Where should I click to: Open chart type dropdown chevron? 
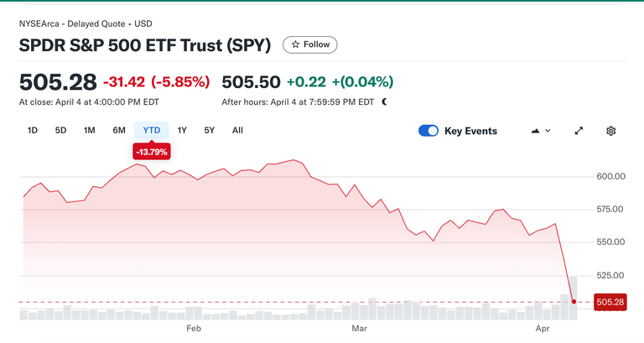tap(548, 131)
